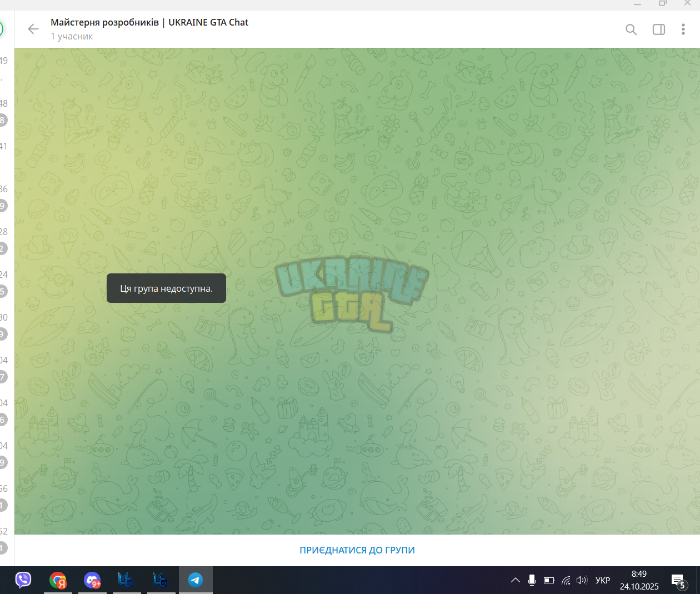Click the 'Ця група недоступна.' notification
700x594 pixels.
click(x=166, y=288)
